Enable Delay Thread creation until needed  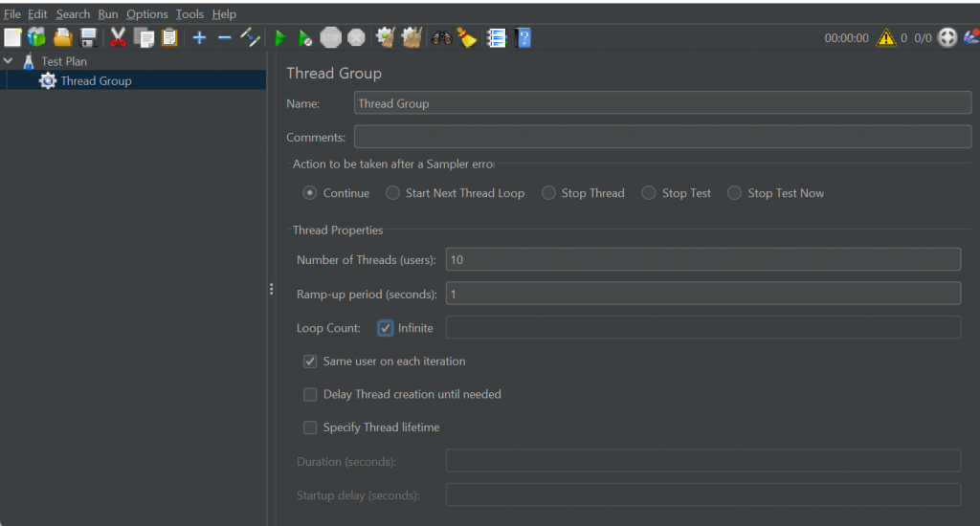pyautogui.click(x=310, y=394)
